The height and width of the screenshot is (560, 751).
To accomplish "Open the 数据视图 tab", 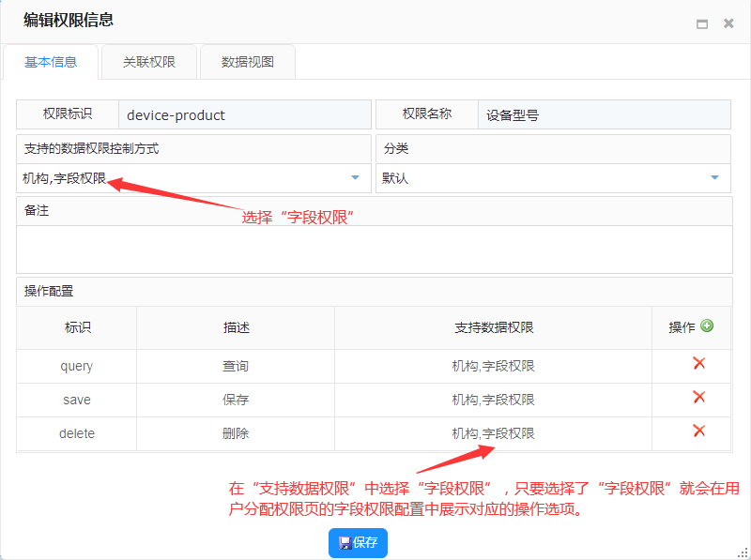I will 248,62.
